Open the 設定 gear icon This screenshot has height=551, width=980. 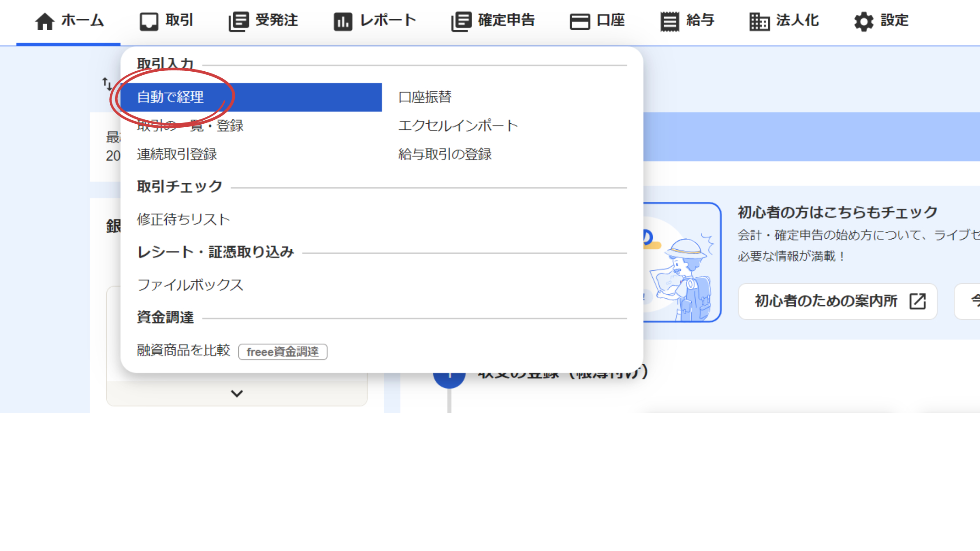[864, 21]
